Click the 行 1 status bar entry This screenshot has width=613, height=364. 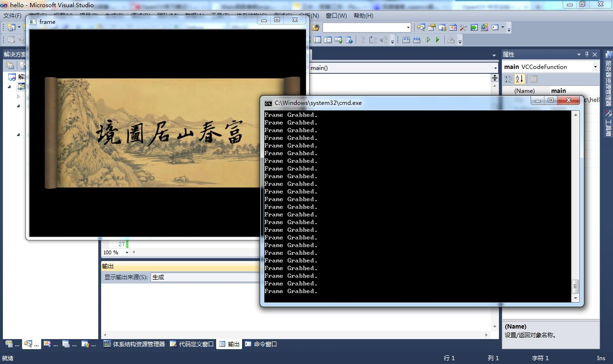[449, 358]
